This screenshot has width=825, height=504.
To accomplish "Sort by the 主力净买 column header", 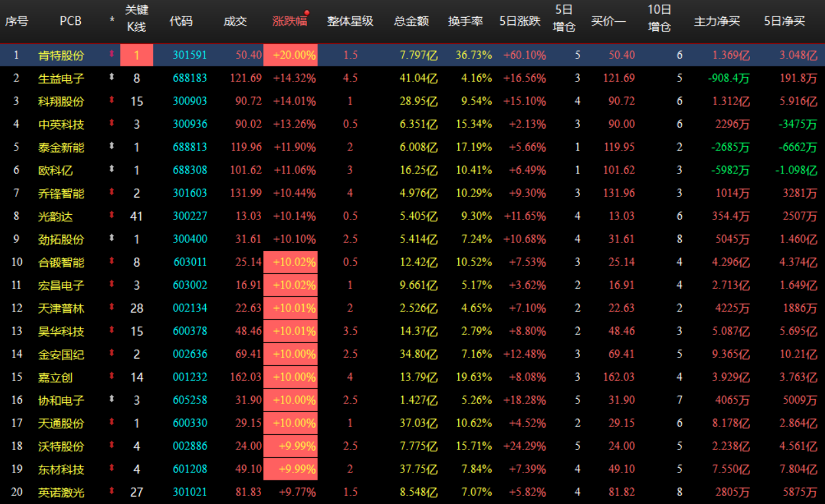I will [717, 21].
